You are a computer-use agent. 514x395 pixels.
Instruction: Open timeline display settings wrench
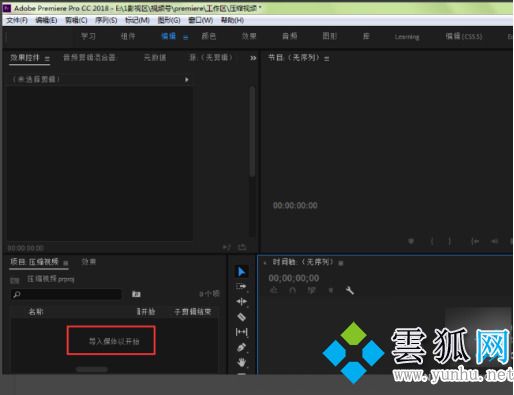pos(349,290)
